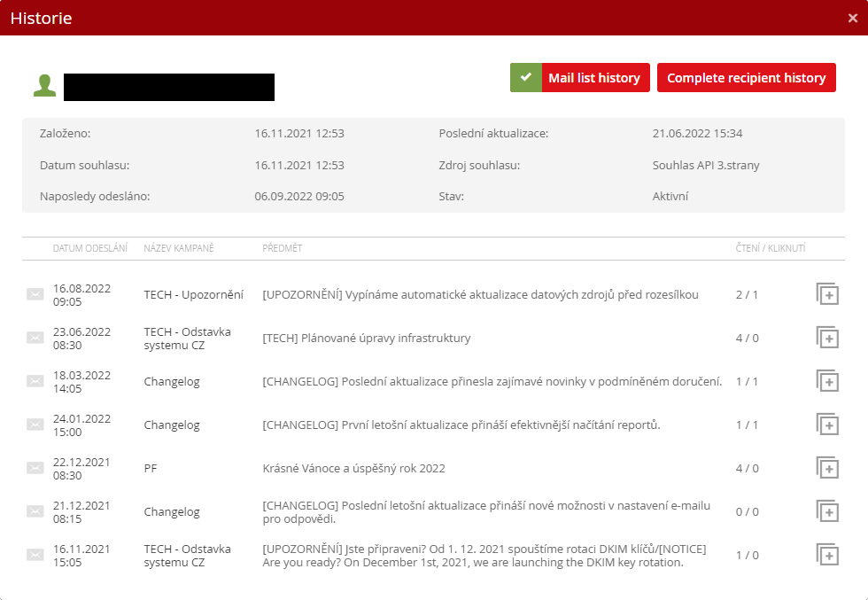Image resolution: width=868 pixels, height=600 pixels.
Task: Click the Historie dialog title
Action: pyautogui.click(x=41, y=18)
